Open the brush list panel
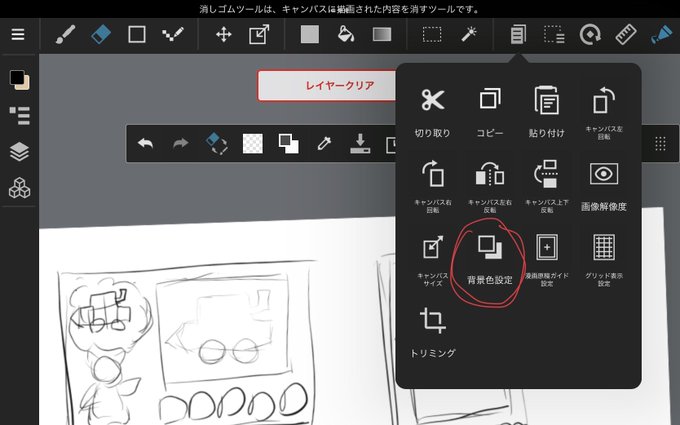Image resolution: width=680 pixels, height=425 pixels. [20, 116]
